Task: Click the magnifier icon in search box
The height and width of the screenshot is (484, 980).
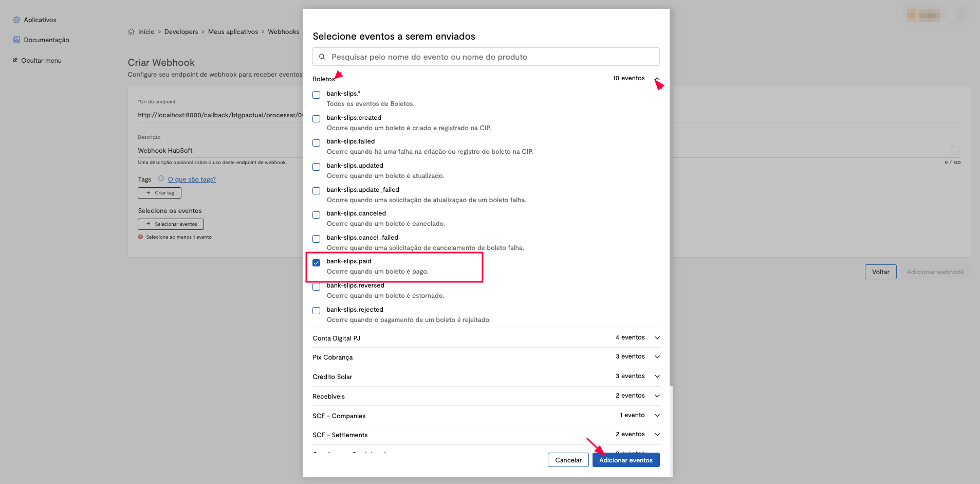Action: click(322, 57)
